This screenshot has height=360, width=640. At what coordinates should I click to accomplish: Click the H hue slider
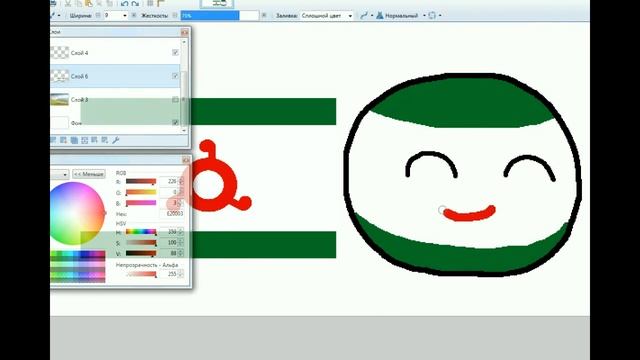[141, 232]
